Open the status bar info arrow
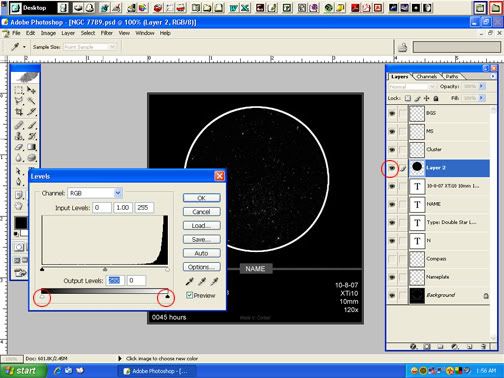This screenshot has width=504, height=378. pos(120,358)
